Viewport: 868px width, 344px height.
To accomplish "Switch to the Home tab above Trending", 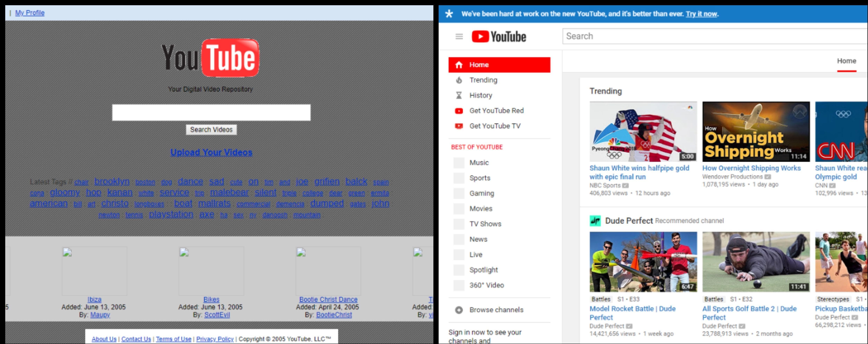I will [x=847, y=61].
